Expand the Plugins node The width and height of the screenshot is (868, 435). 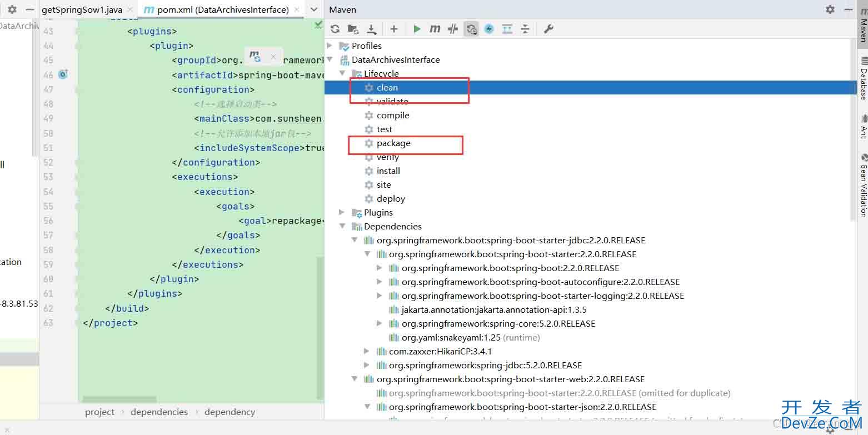(x=342, y=212)
